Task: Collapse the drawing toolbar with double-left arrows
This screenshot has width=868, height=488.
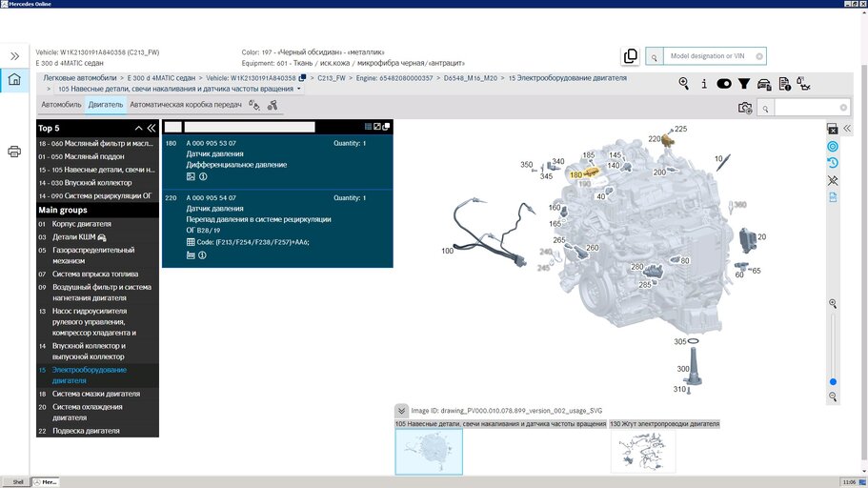Action: (x=847, y=129)
